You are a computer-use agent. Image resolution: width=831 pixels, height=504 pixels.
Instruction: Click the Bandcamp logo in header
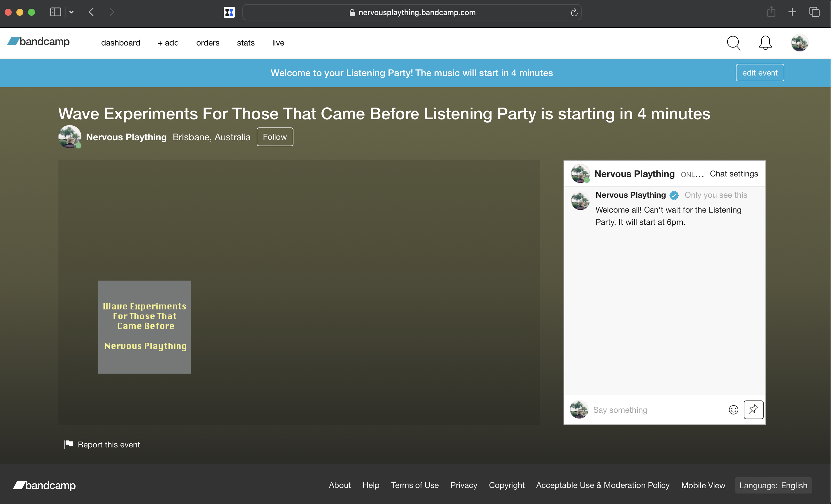(39, 42)
